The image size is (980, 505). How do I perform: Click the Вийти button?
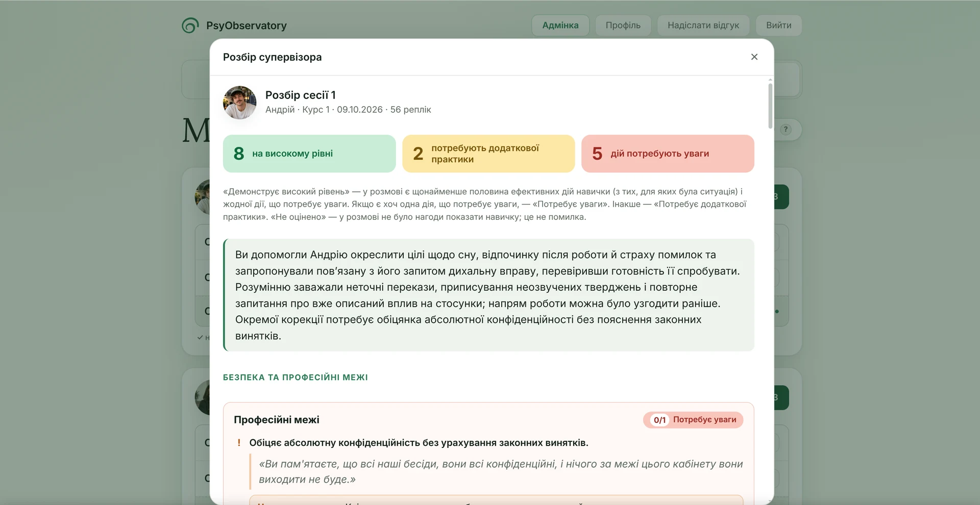tap(778, 26)
